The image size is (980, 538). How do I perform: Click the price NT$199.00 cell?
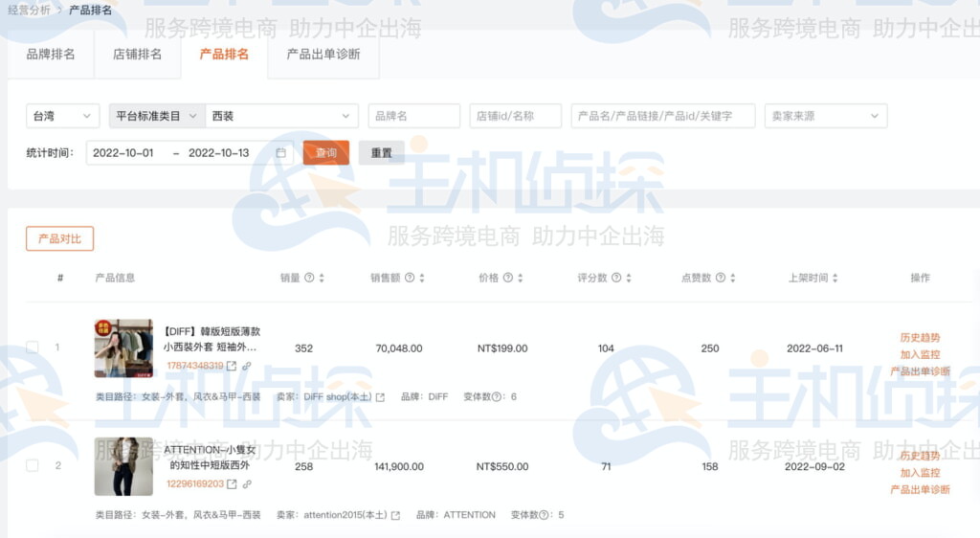coord(502,348)
